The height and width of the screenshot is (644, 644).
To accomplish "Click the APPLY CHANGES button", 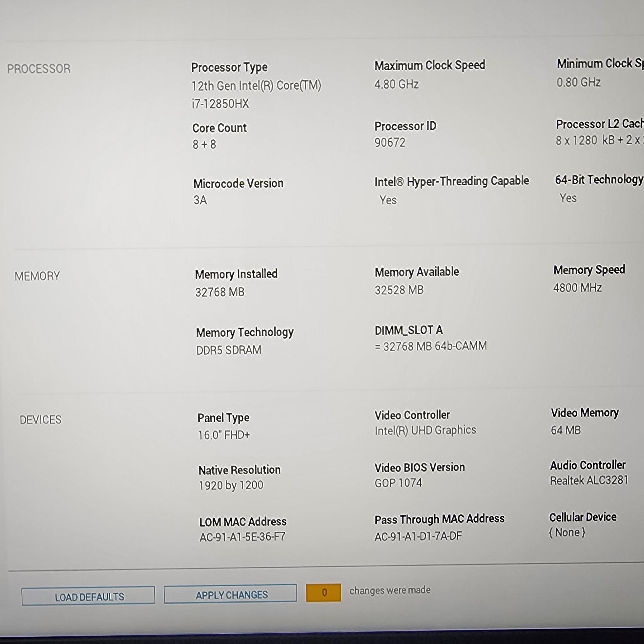I will pyautogui.click(x=230, y=594).
